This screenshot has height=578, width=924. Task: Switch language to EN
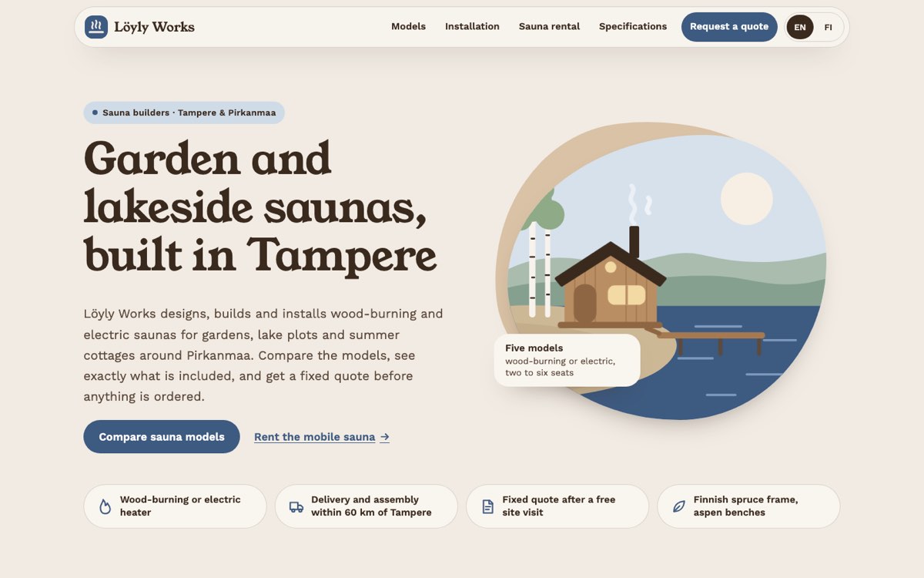tap(800, 27)
